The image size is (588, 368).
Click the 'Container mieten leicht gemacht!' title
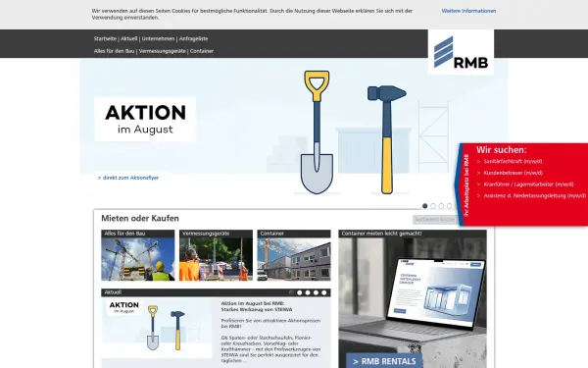[x=381, y=234]
